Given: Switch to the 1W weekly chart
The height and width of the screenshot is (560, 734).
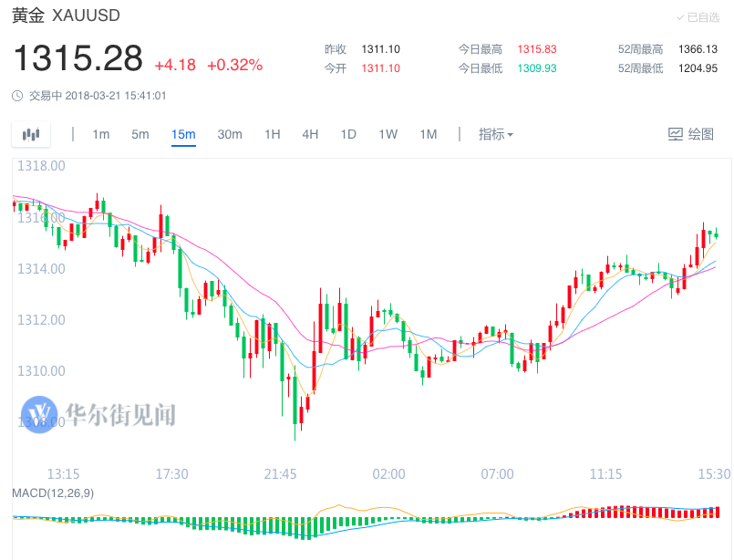Looking at the screenshot, I should point(388,134).
